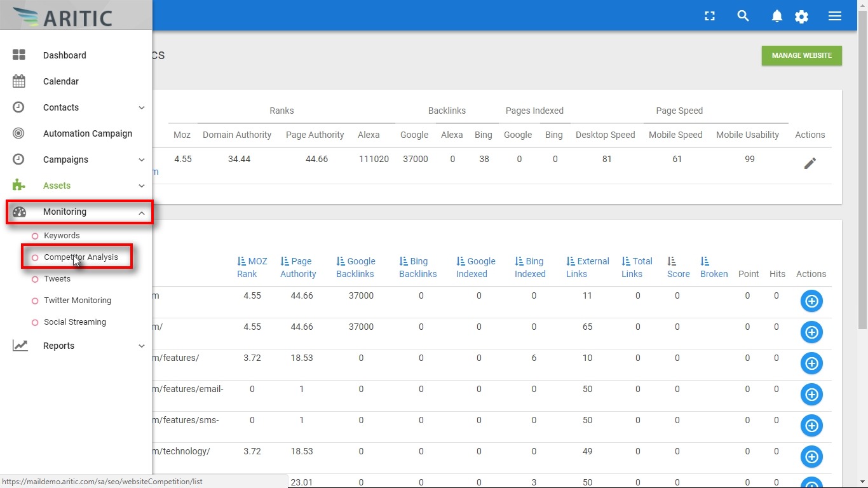Click External Links value 49

[587, 451]
